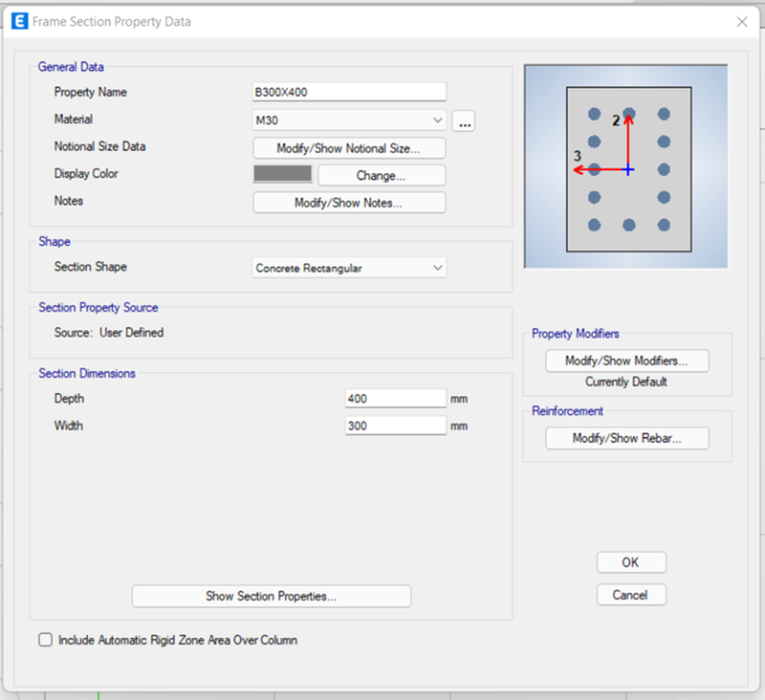Click Modify/Show Notional Size button
This screenshot has width=765, height=700.
[x=349, y=148]
